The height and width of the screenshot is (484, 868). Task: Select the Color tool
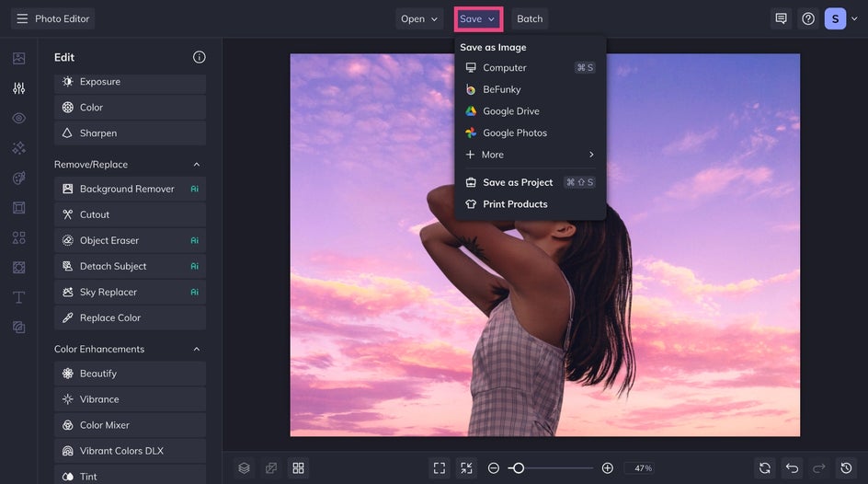click(x=130, y=108)
